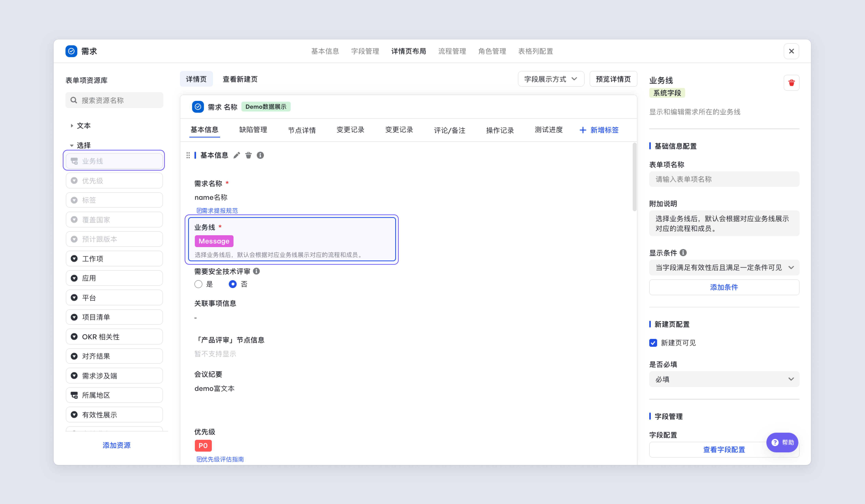Click the 覆盖国家 resource item
Screen dimensions: 865x504
pos(114,219)
